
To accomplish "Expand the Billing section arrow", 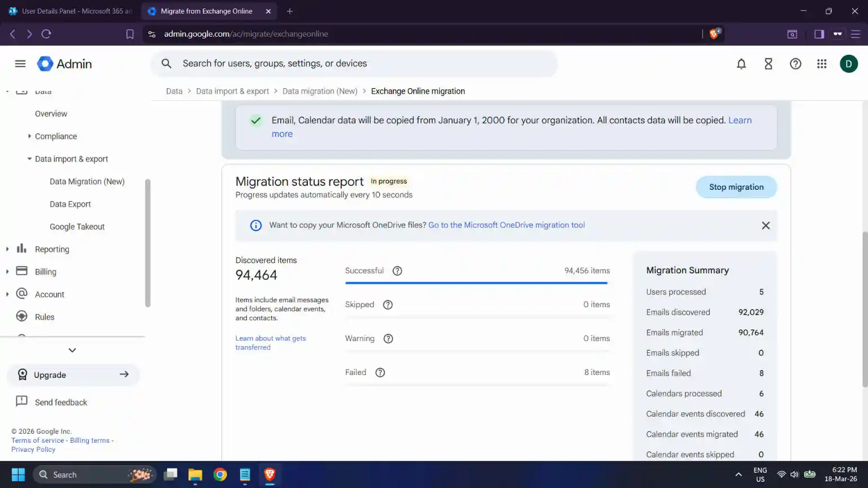I will click(x=7, y=272).
